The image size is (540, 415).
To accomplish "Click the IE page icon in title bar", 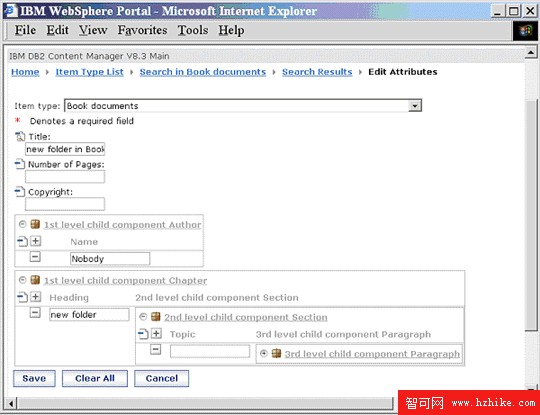I will (x=10, y=10).
